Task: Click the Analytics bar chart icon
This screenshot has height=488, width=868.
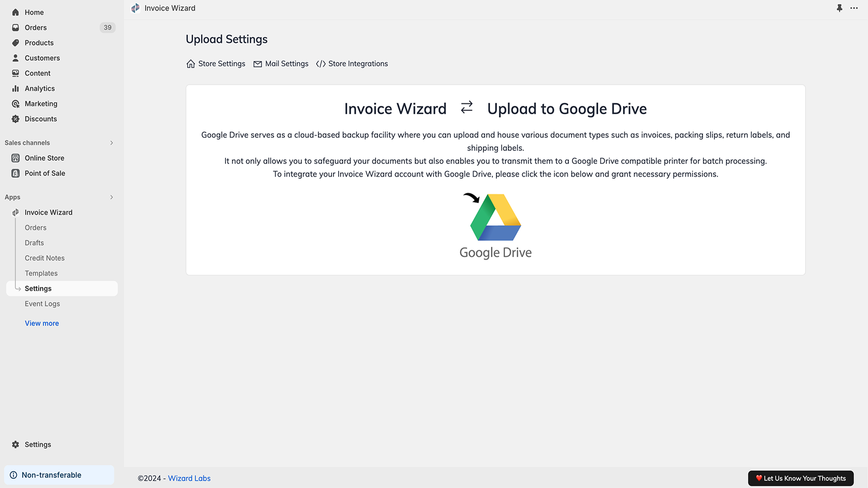Action: (15, 89)
